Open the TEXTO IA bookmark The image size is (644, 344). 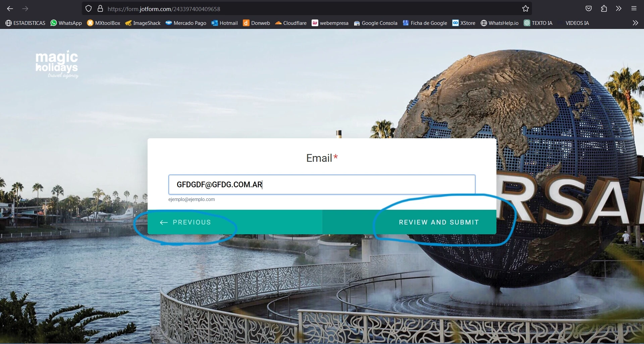(538, 23)
